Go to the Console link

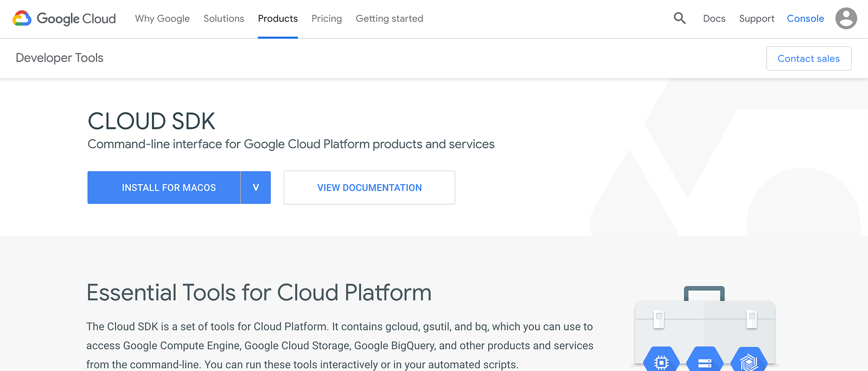pos(805,18)
